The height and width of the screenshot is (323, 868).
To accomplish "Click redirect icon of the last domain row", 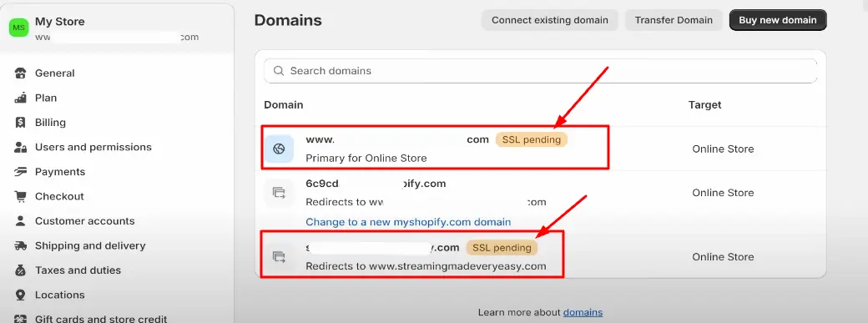I will click(279, 257).
